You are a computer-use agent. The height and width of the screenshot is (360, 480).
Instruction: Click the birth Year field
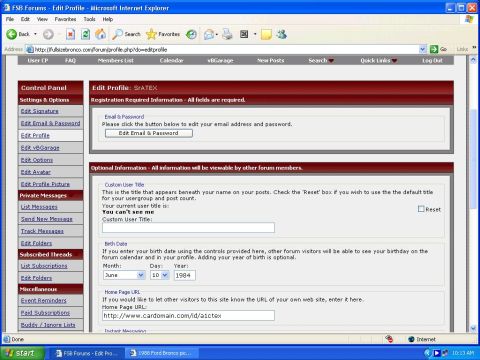(x=185, y=275)
